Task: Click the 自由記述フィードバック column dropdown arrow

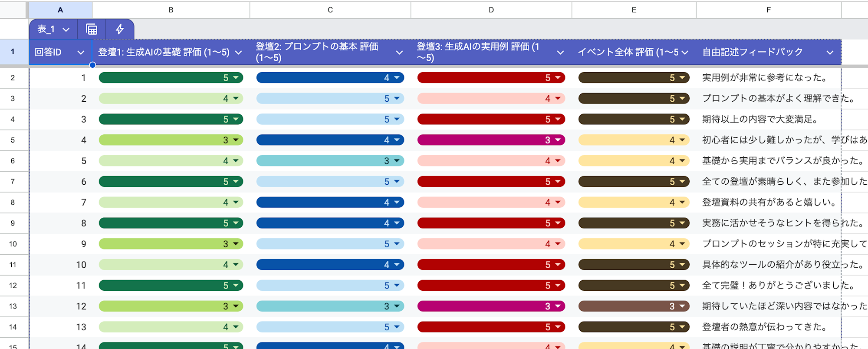Action: coord(830,53)
